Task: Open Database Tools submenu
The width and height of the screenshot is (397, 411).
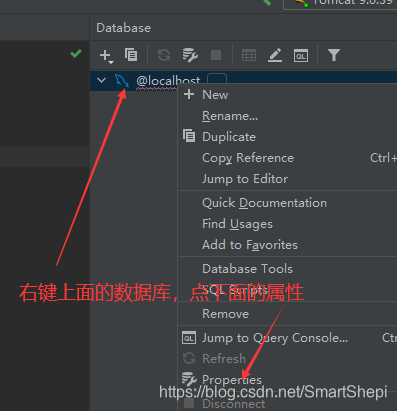Action: [x=287, y=269]
